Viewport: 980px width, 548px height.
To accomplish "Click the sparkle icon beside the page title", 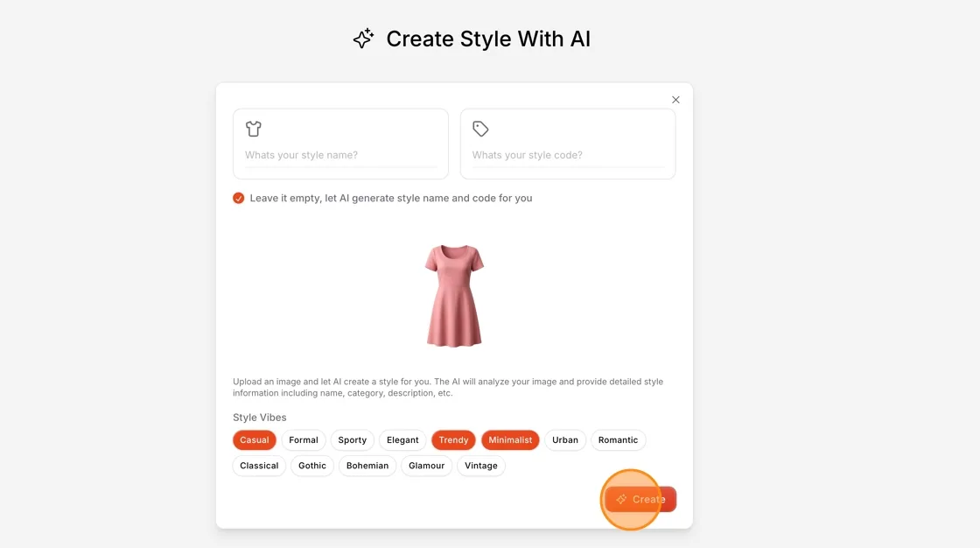I will (x=363, y=39).
